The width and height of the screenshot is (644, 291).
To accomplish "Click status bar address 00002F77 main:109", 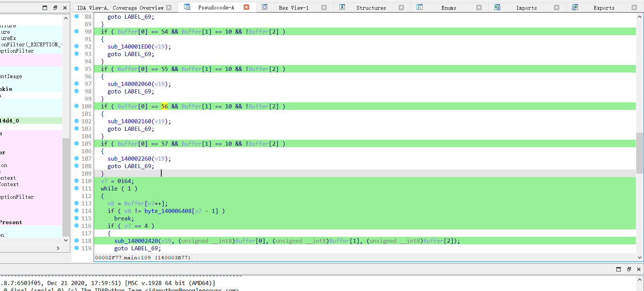I will [x=143, y=257].
